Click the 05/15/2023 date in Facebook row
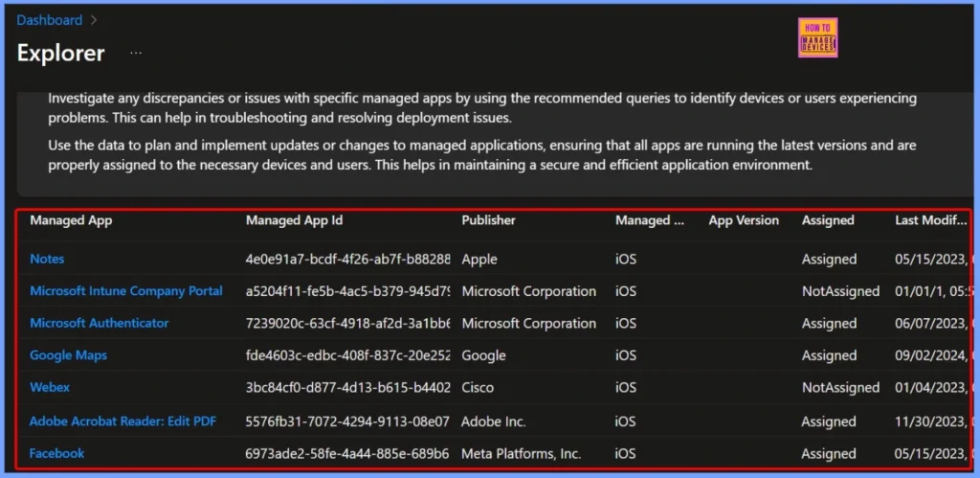This screenshot has width=980, height=478. 930,454
